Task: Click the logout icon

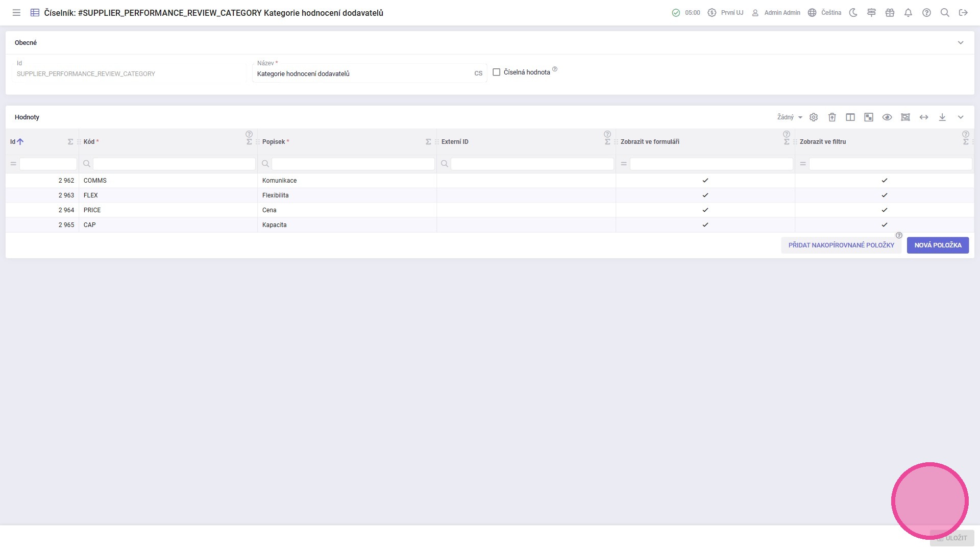Action: point(963,13)
